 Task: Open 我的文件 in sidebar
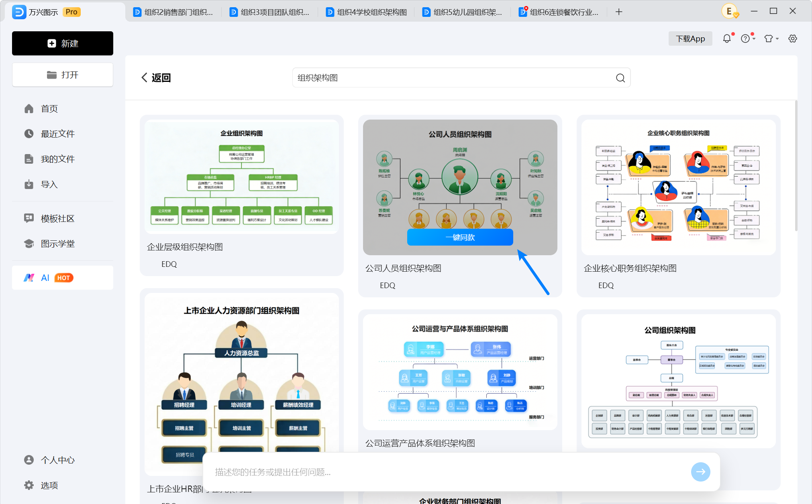49,159
